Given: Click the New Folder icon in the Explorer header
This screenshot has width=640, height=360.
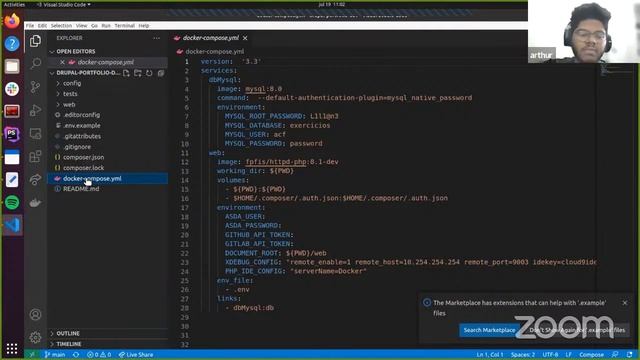Looking at the screenshot, I should click(138, 73).
